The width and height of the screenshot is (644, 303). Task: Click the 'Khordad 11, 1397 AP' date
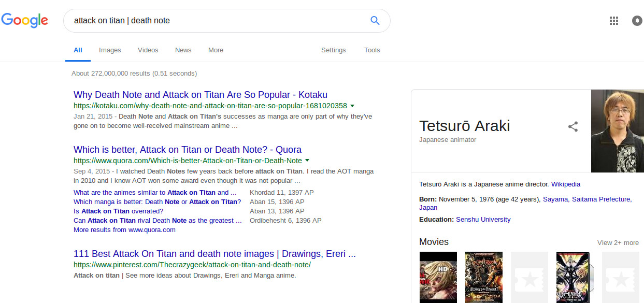(x=282, y=193)
